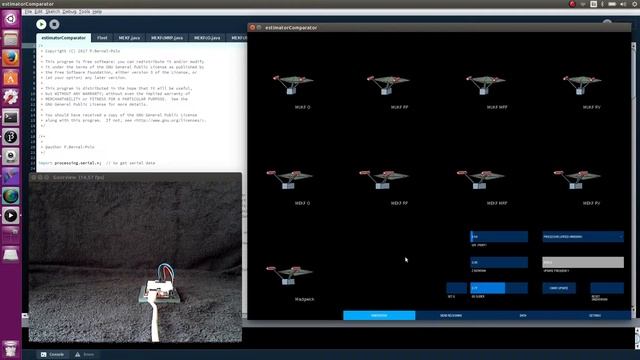The height and width of the screenshot is (360, 640).
Task: Toggle the small blue button left of bottom slider
Action: coord(456,288)
